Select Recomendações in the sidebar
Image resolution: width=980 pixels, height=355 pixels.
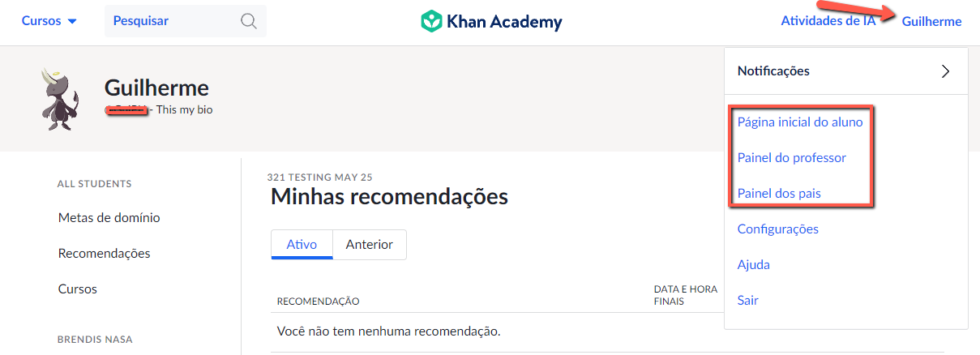104,254
